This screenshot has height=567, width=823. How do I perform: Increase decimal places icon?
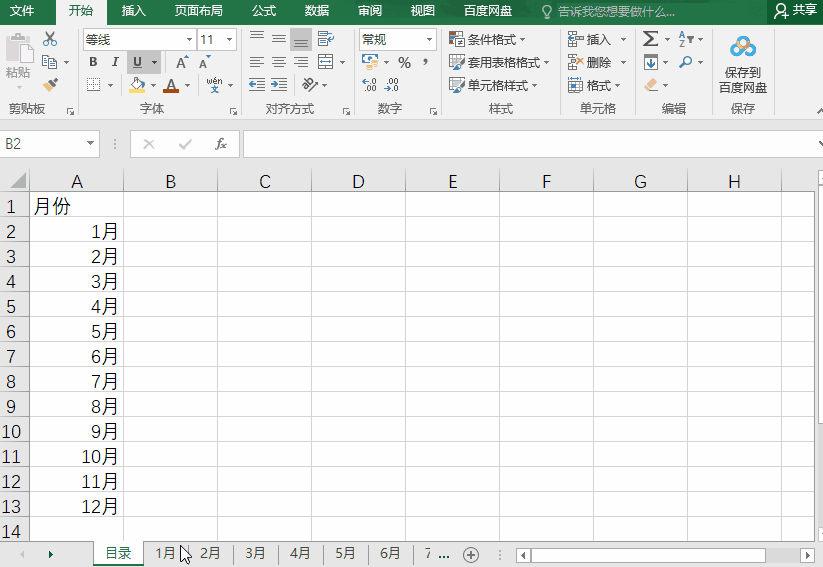point(370,85)
